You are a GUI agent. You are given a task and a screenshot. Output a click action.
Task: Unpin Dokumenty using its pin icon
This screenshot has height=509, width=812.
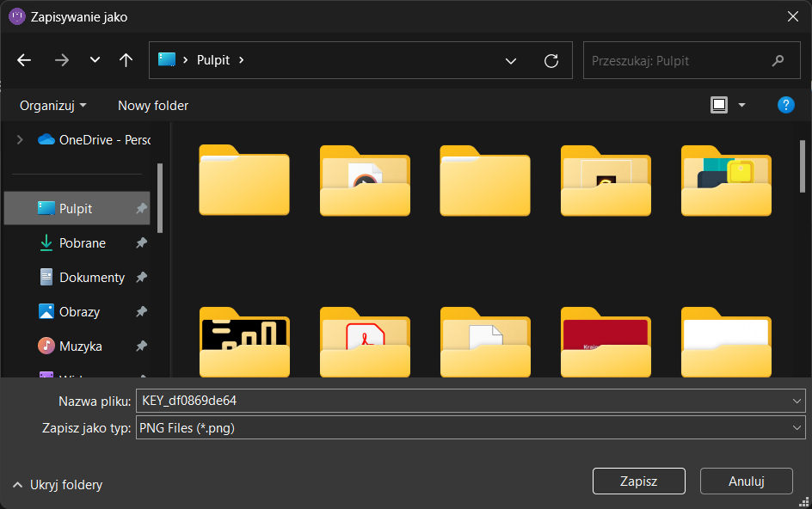click(141, 278)
